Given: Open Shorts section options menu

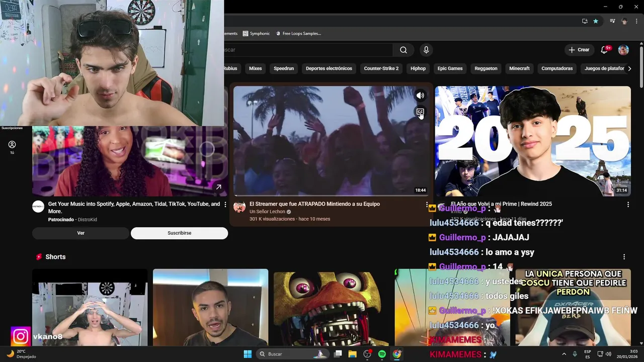Looking at the screenshot, I should [x=624, y=257].
